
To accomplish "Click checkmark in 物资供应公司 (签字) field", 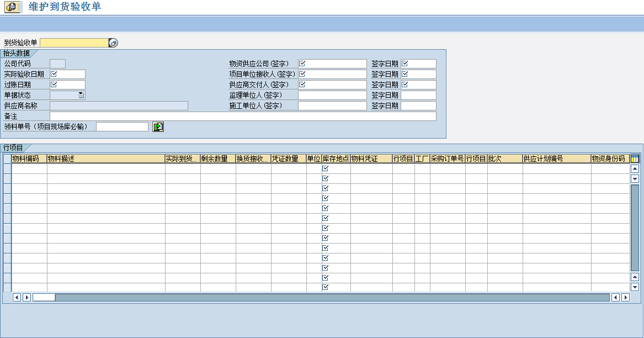I will pos(302,64).
